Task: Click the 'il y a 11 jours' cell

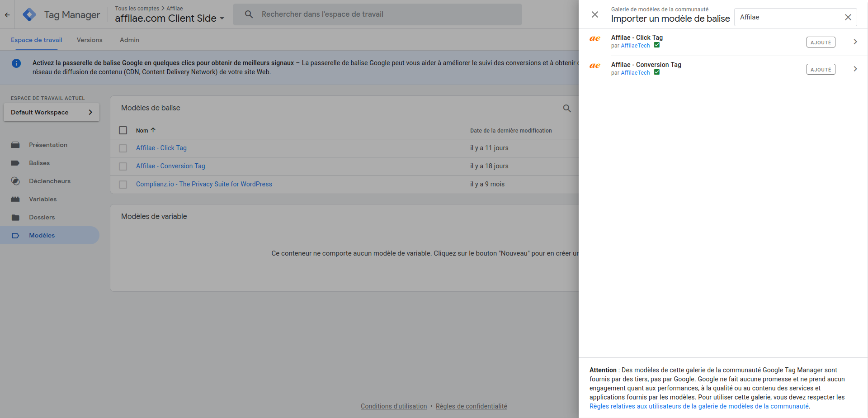Action: 489,148
